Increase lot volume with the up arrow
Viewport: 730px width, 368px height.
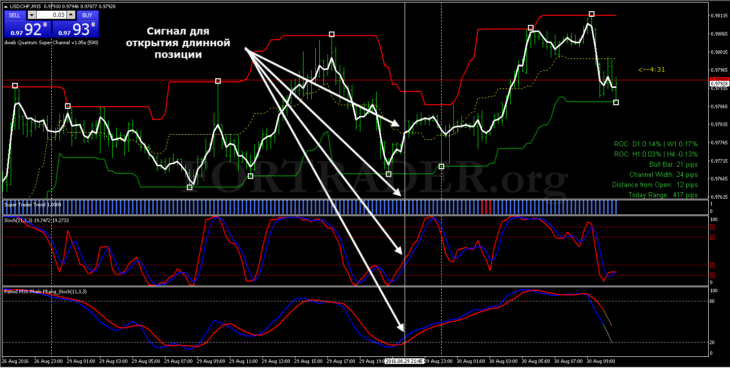[x=70, y=15]
